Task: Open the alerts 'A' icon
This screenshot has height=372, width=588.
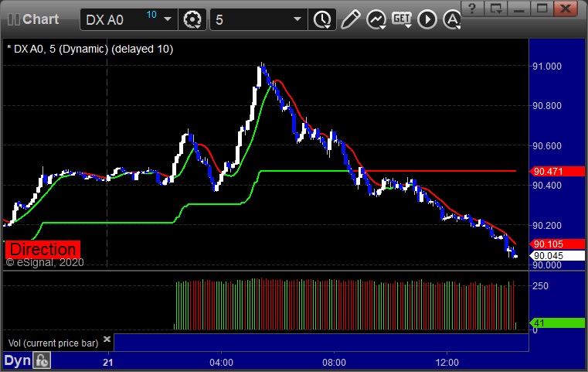Action: click(451, 19)
